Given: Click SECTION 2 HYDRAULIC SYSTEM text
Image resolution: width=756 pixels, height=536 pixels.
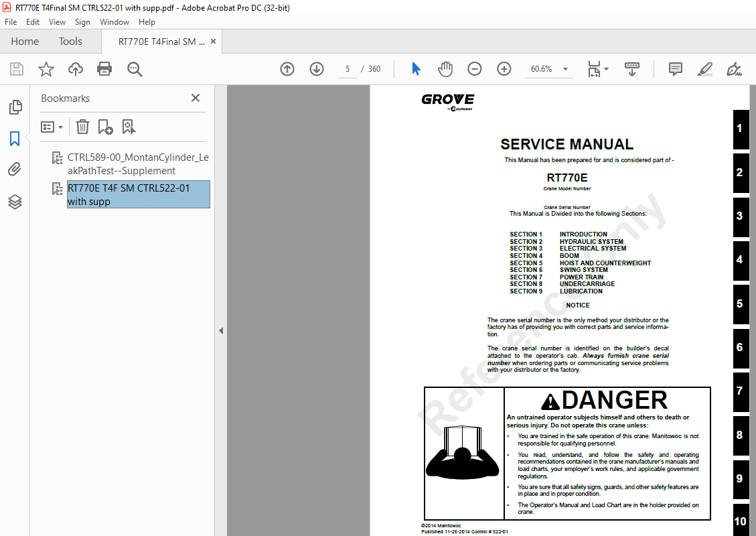Looking at the screenshot, I should [x=566, y=242].
